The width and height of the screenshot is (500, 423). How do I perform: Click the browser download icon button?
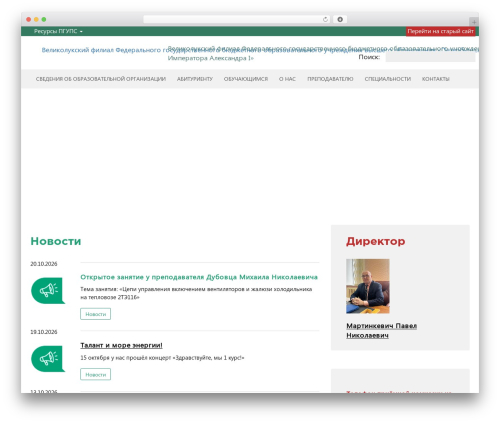pos(340,19)
